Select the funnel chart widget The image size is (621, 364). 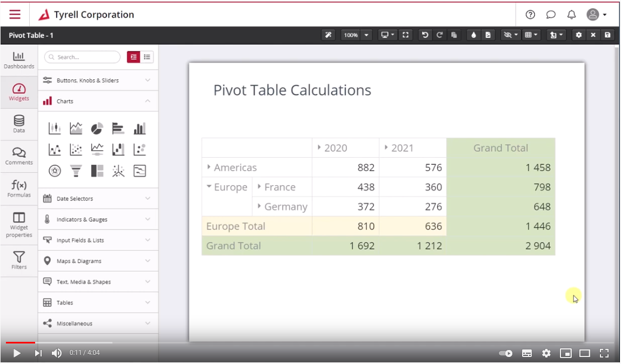(x=76, y=171)
